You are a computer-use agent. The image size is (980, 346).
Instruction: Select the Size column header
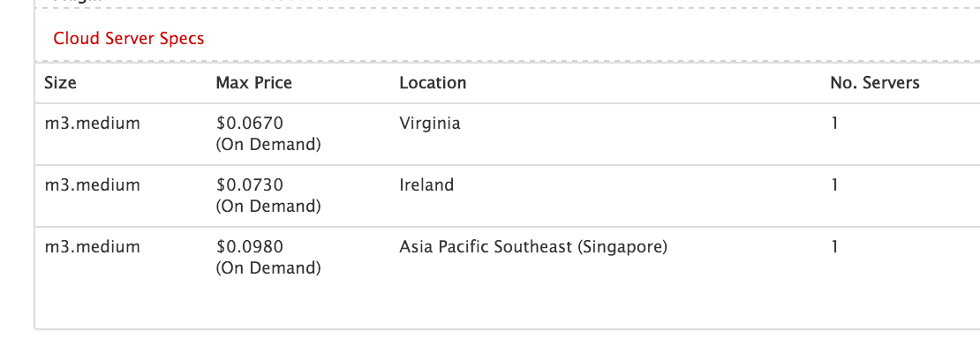pos(61,82)
